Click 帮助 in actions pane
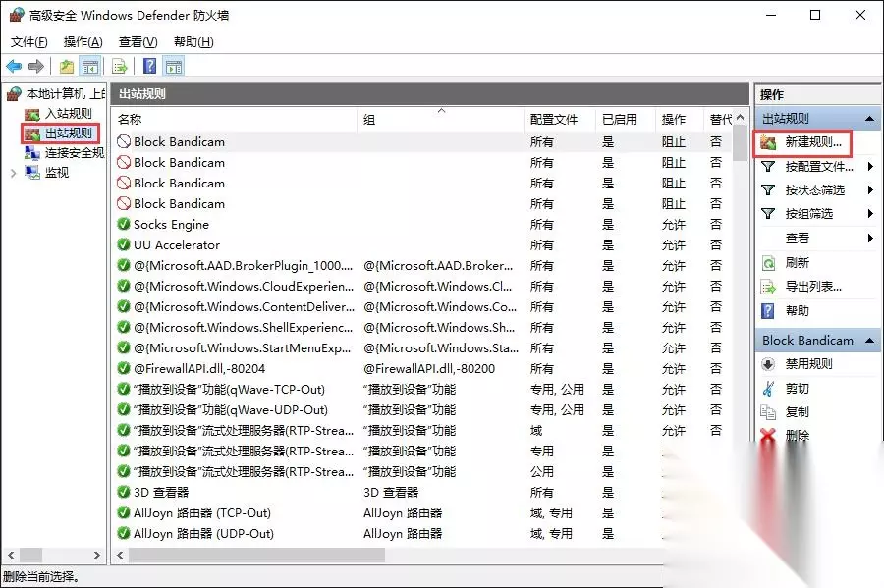 tap(798, 311)
